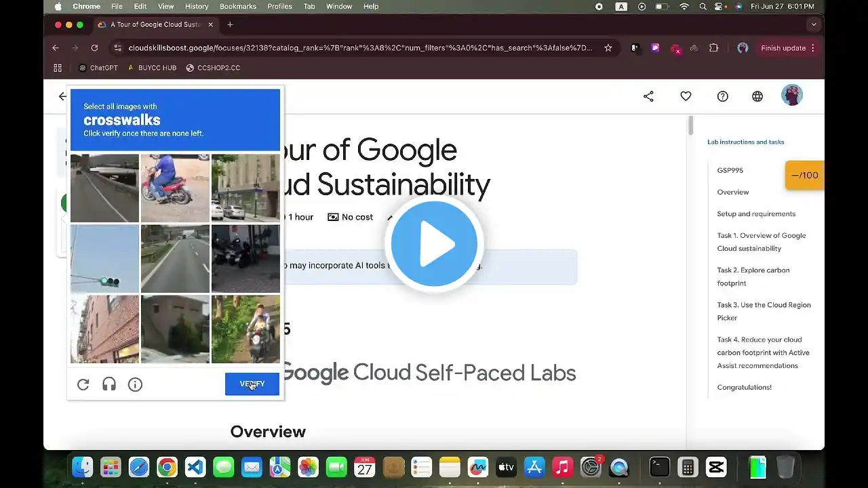Open System Settings from the Dock
Screen dimensions: 868x488
pos(591,467)
